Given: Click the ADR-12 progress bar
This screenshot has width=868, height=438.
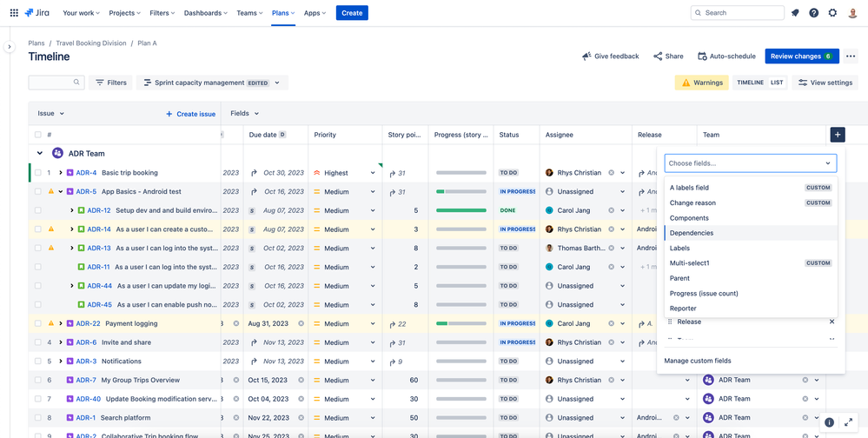Looking at the screenshot, I should 461,210.
